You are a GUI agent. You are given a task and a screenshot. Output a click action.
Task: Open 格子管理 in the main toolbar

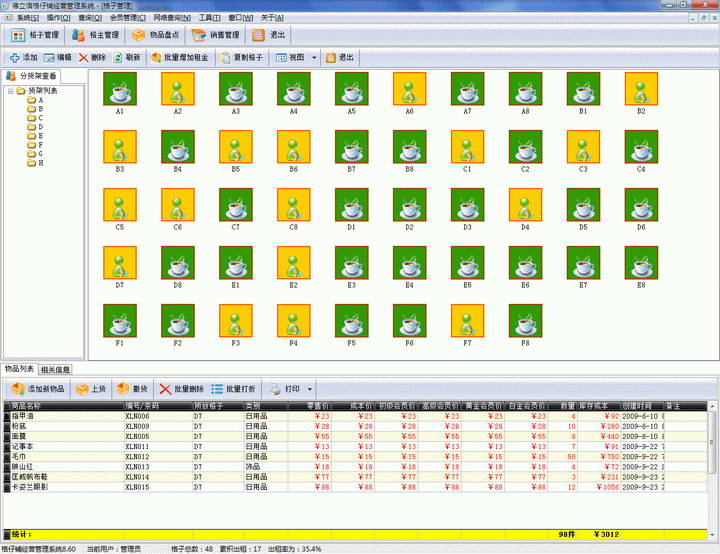point(35,35)
